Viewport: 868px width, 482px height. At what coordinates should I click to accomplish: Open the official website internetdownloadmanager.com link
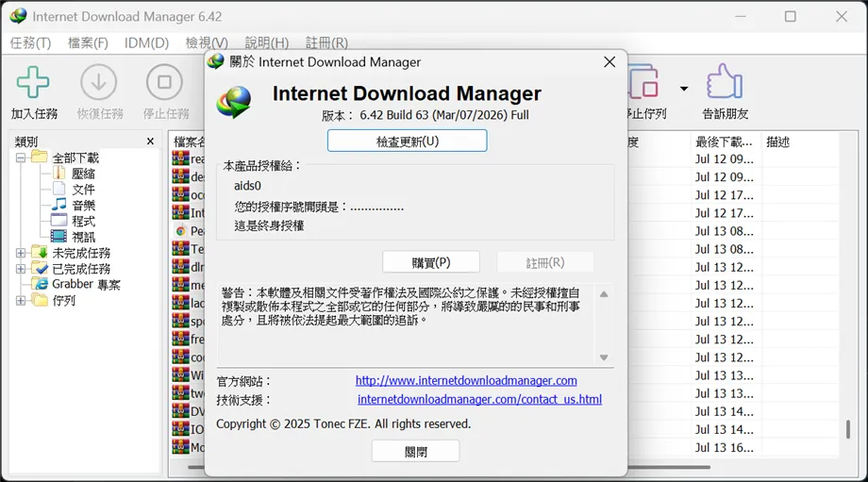(466, 381)
